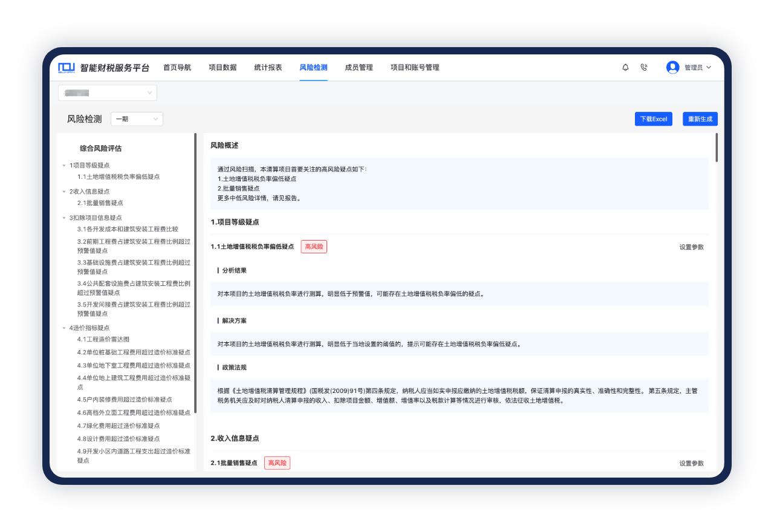Click the platform logo icon
774x532 pixels.
[x=67, y=68]
